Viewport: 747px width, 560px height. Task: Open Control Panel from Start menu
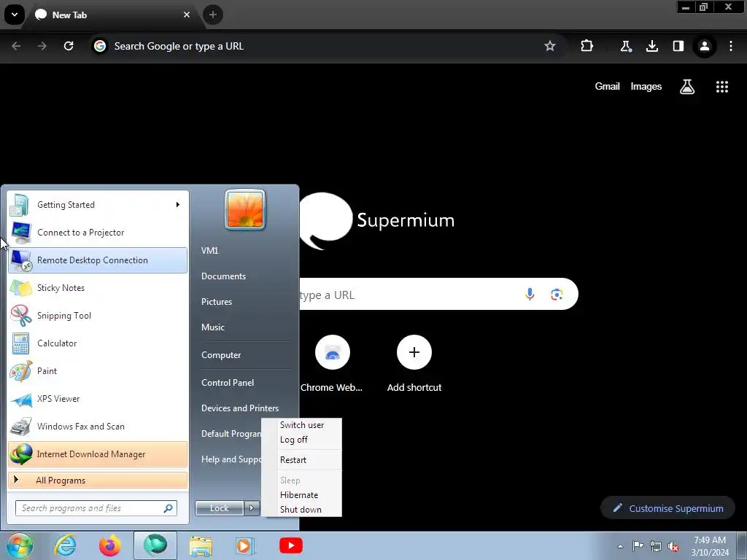228,382
